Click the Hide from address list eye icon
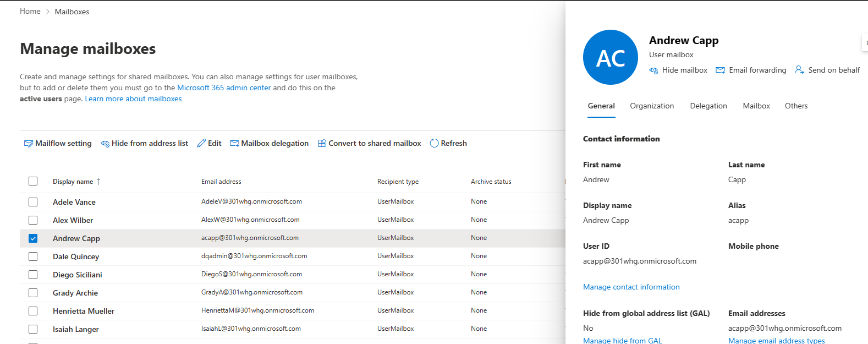Image resolution: width=868 pixels, height=344 pixels. (x=105, y=144)
